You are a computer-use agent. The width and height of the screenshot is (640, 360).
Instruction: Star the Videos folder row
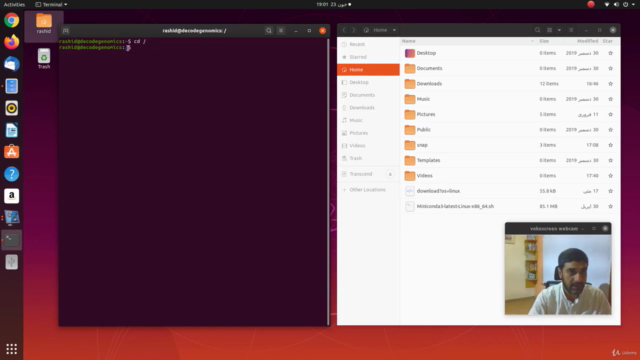pyautogui.click(x=611, y=176)
